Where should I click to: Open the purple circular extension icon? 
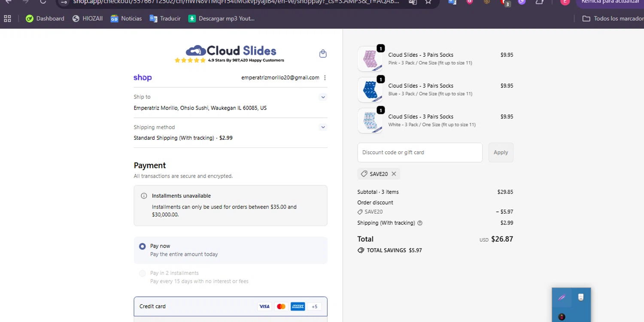click(x=522, y=2)
